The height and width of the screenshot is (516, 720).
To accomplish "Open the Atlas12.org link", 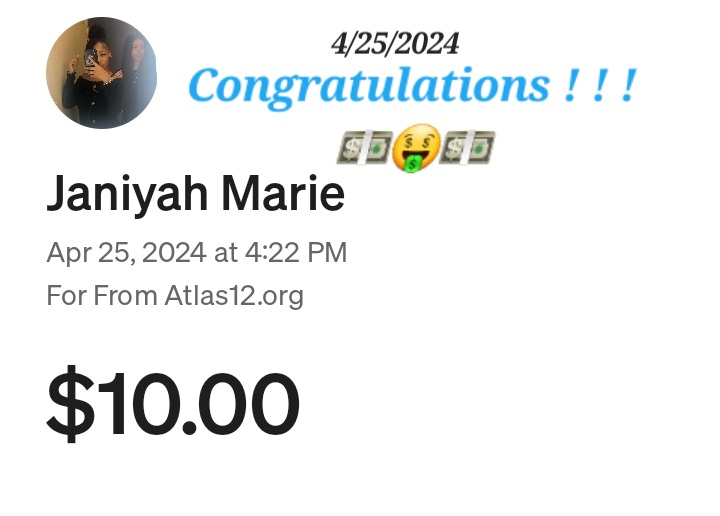I will click(x=234, y=296).
